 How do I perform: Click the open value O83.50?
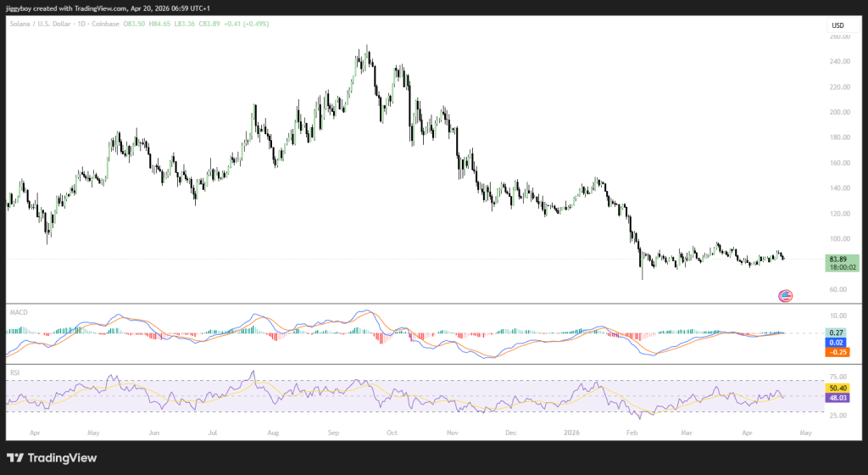(x=135, y=24)
